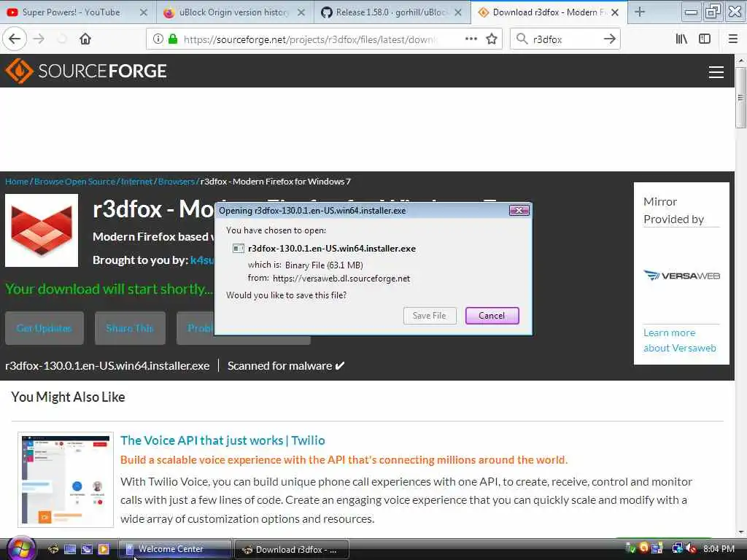This screenshot has width=747, height=560.
Task: Click the Versaweb mirror logo
Action: pos(681,276)
